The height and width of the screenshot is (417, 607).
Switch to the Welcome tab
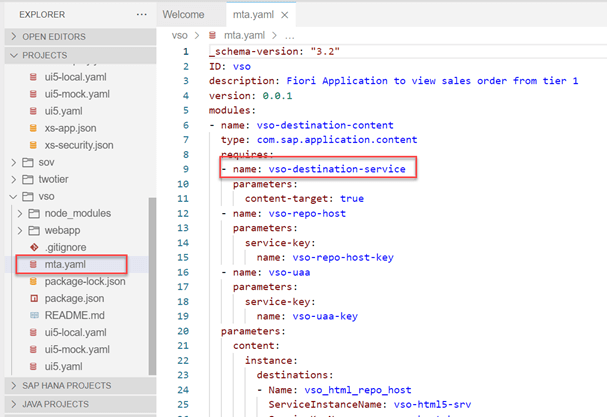click(x=183, y=15)
